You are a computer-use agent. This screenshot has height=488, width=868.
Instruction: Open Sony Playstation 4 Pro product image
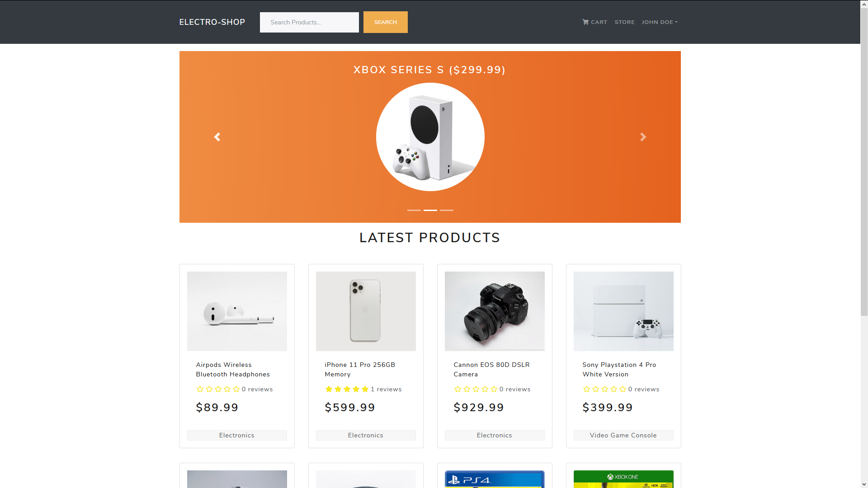[623, 311]
